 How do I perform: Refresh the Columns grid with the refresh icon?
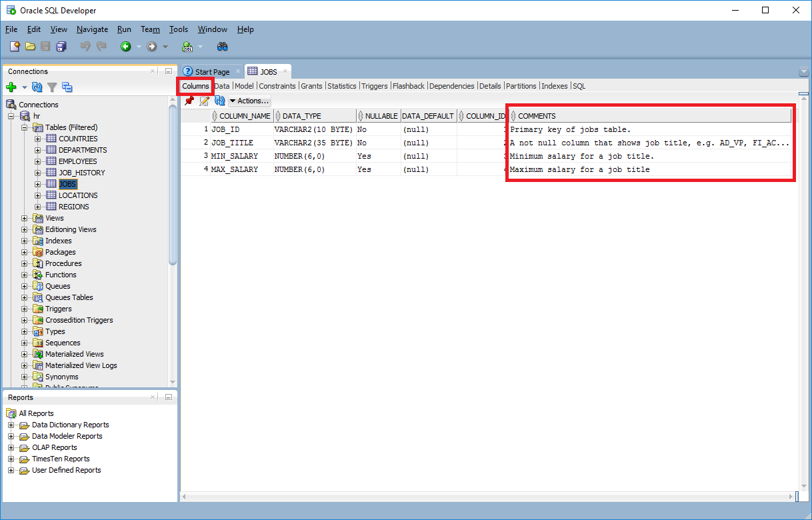coord(220,100)
